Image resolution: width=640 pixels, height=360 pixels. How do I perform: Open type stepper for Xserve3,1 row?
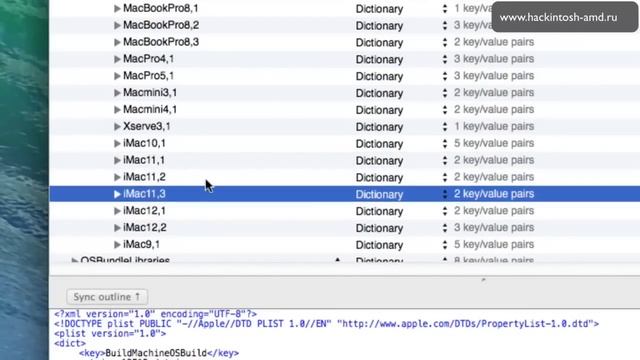click(444, 127)
